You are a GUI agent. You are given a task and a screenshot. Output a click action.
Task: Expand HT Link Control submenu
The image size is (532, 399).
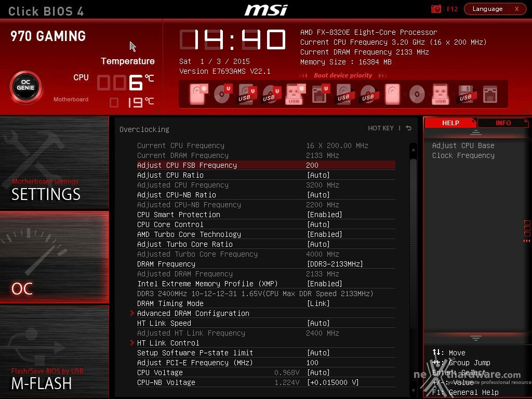[x=168, y=343]
